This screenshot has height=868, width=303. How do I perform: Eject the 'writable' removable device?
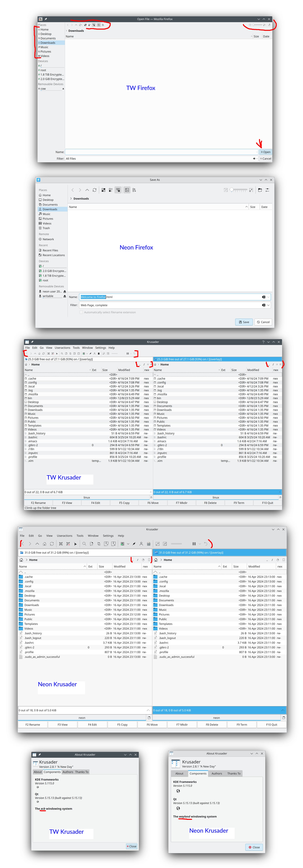[x=65, y=296]
